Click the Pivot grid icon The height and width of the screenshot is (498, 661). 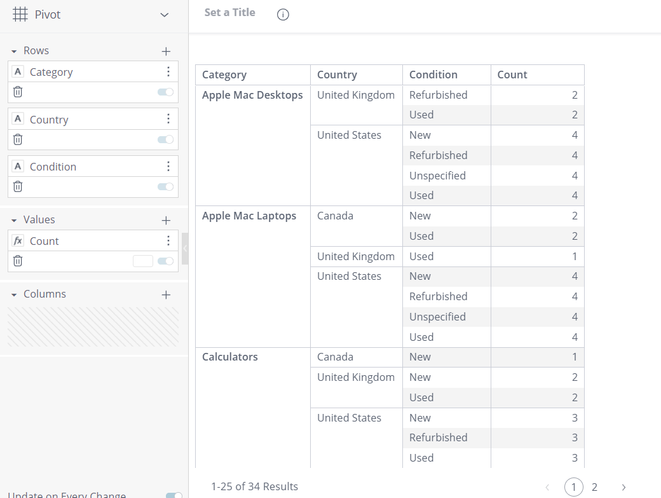(x=20, y=14)
